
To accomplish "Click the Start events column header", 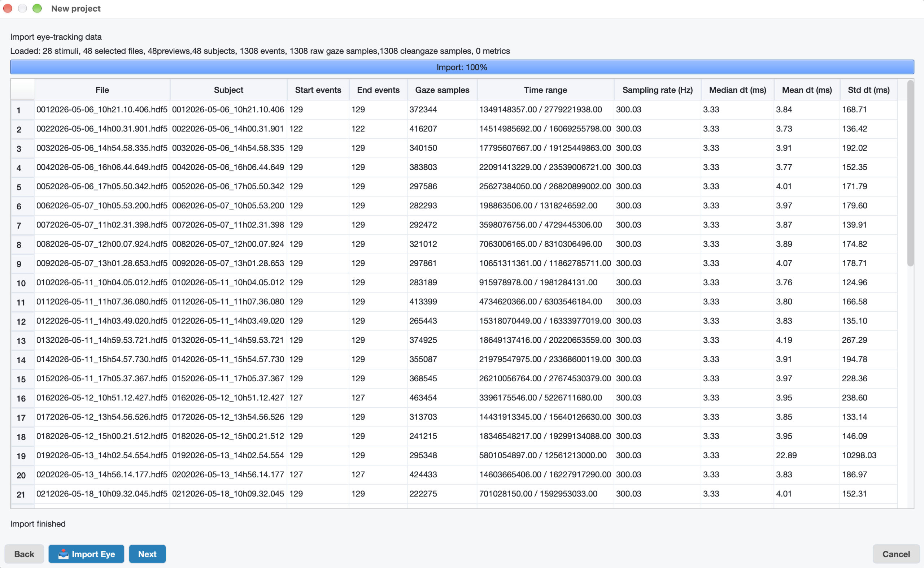I will pyautogui.click(x=318, y=90).
